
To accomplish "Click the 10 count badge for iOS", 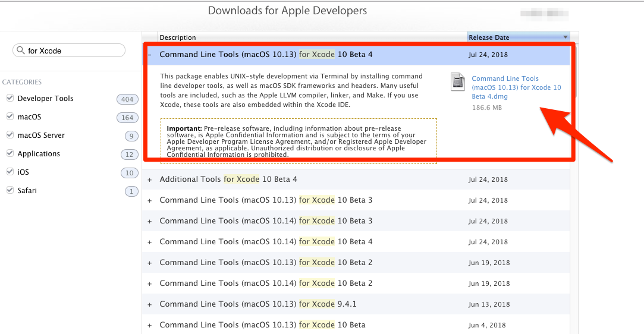I will 130,173.
